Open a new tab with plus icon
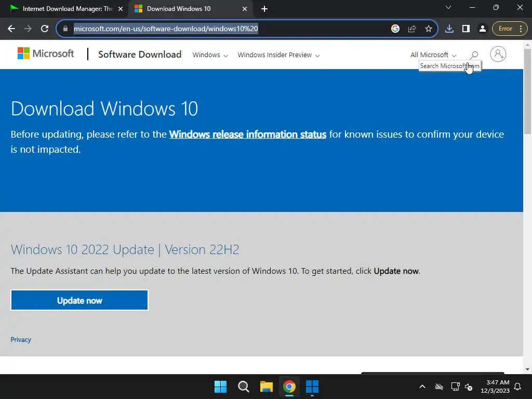Image resolution: width=532 pixels, height=399 pixels. [264, 9]
